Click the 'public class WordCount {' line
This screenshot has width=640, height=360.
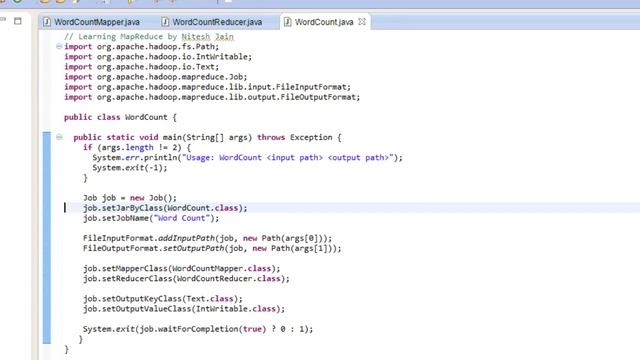[x=120, y=117]
